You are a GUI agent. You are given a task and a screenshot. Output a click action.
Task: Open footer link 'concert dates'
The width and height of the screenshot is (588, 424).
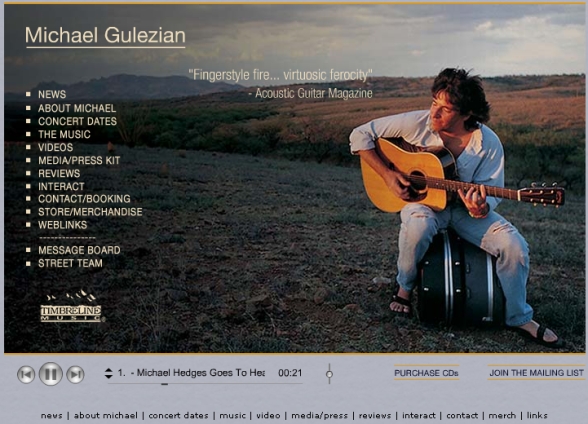click(178, 415)
